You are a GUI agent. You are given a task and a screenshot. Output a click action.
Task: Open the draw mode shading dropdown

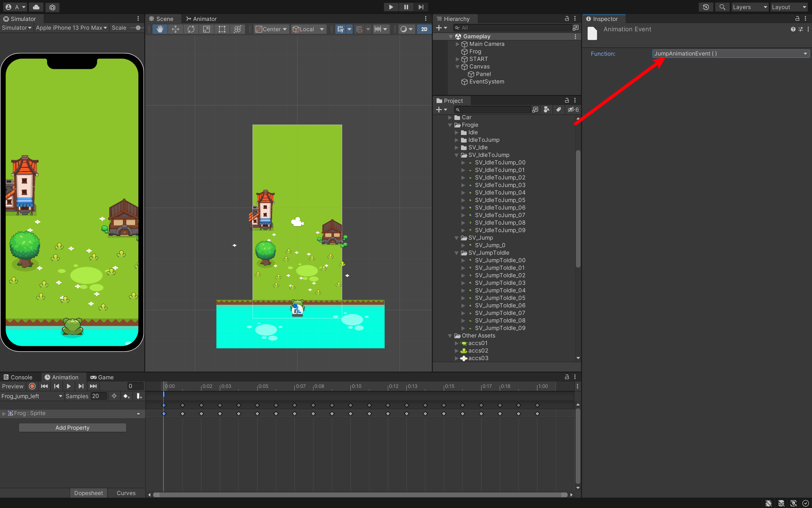(x=406, y=29)
